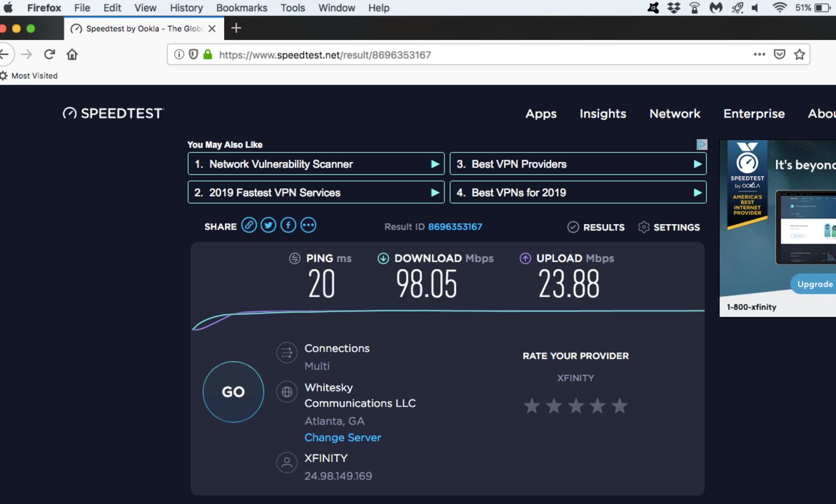Click the Connections Multi icon
This screenshot has height=504, width=836.
(x=287, y=352)
